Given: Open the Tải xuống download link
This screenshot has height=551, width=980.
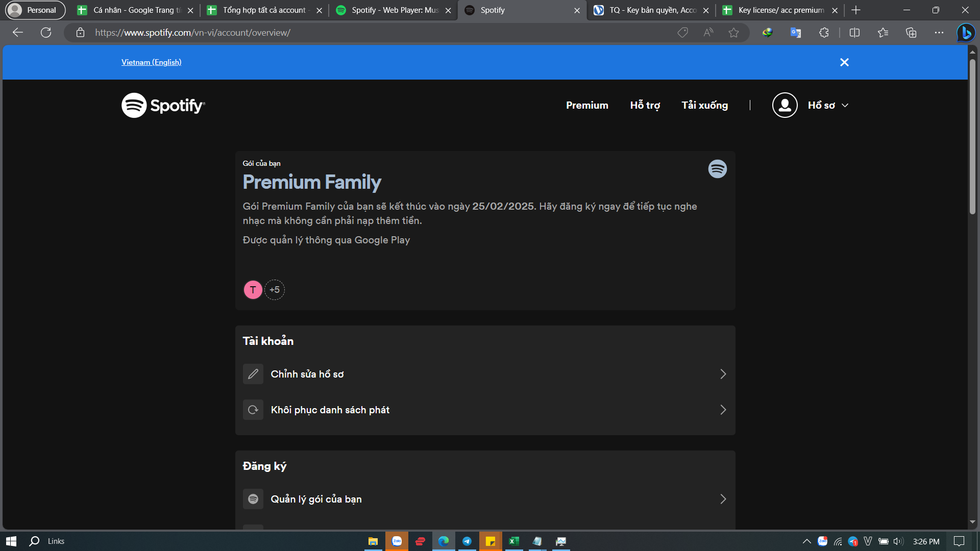Looking at the screenshot, I should coord(705,105).
